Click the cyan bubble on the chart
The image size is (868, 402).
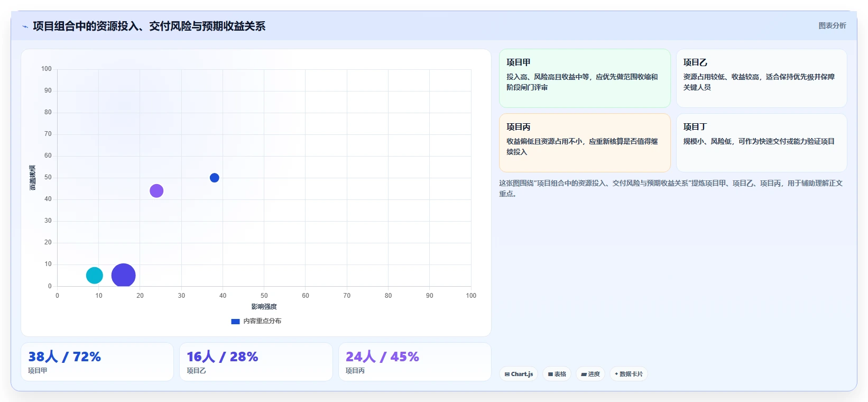click(x=95, y=275)
